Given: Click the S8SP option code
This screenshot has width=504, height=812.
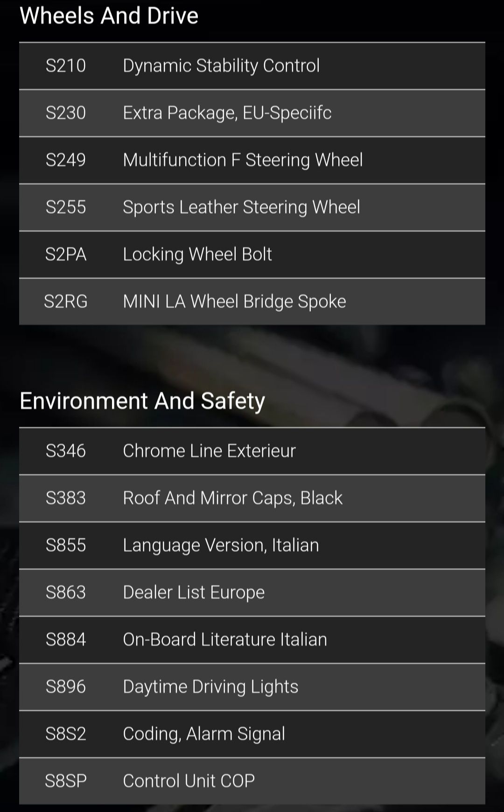Looking at the screenshot, I should [66, 781].
